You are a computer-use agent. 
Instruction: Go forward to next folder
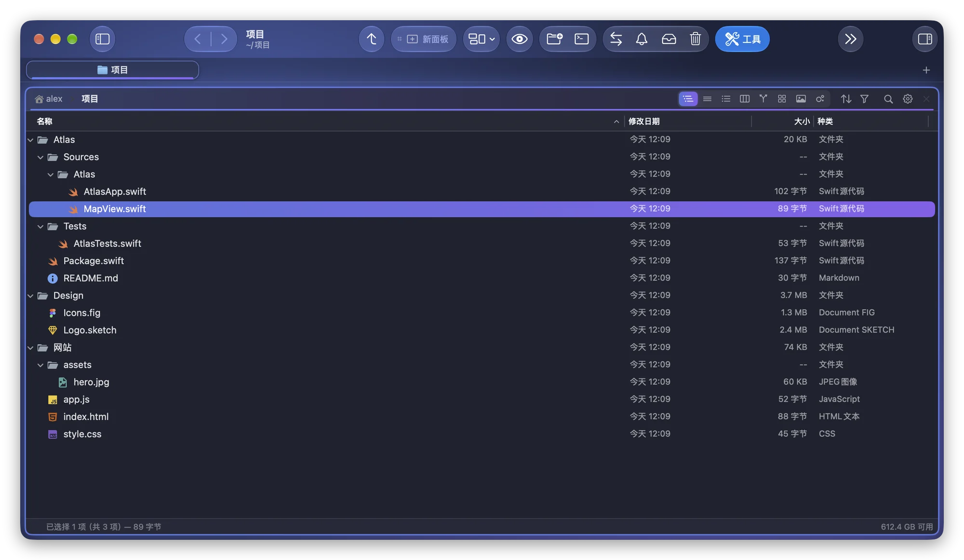click(224, 39)
